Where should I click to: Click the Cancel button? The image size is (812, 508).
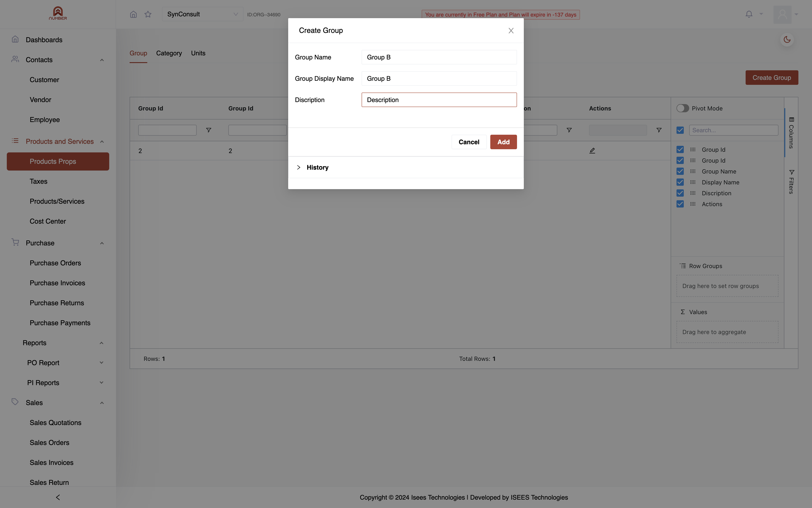tap(469, 142)
